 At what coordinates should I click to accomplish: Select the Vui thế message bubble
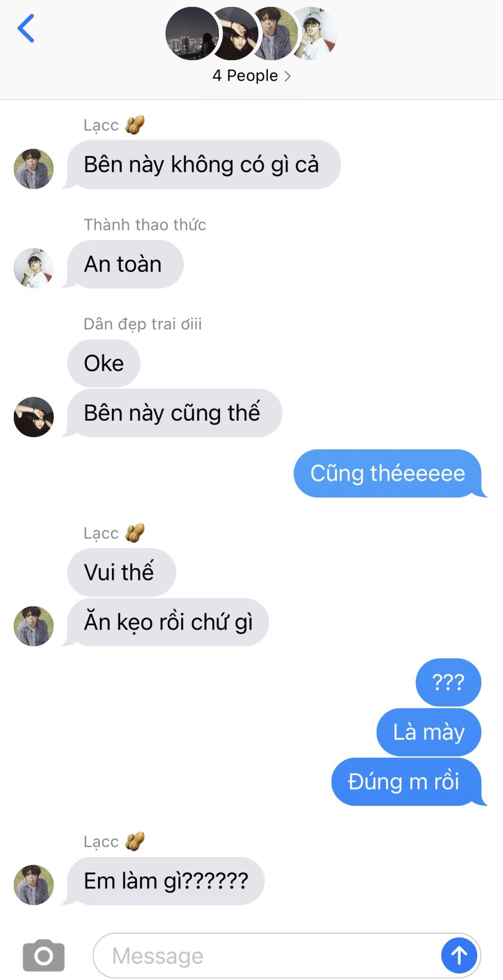[x=121, y=572]
